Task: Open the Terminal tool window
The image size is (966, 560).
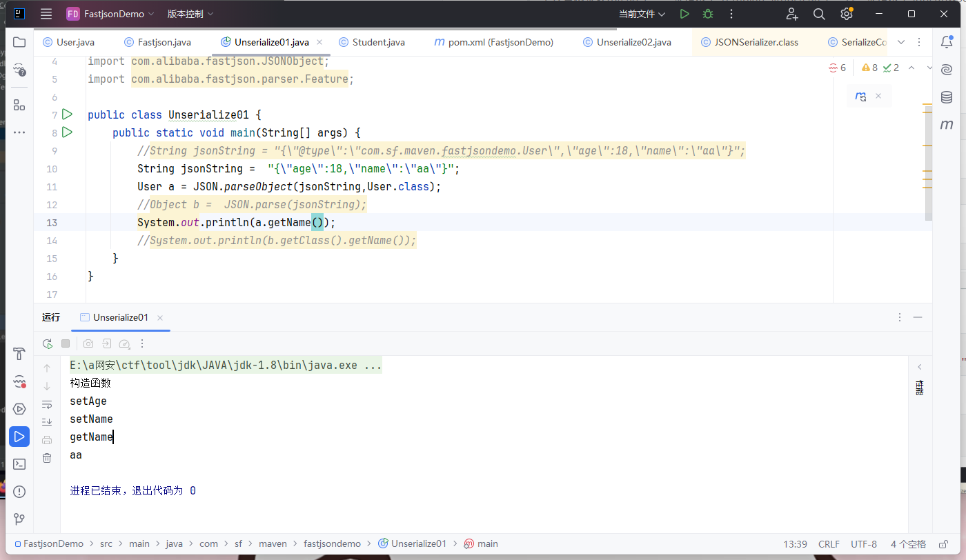Action: 19,464
